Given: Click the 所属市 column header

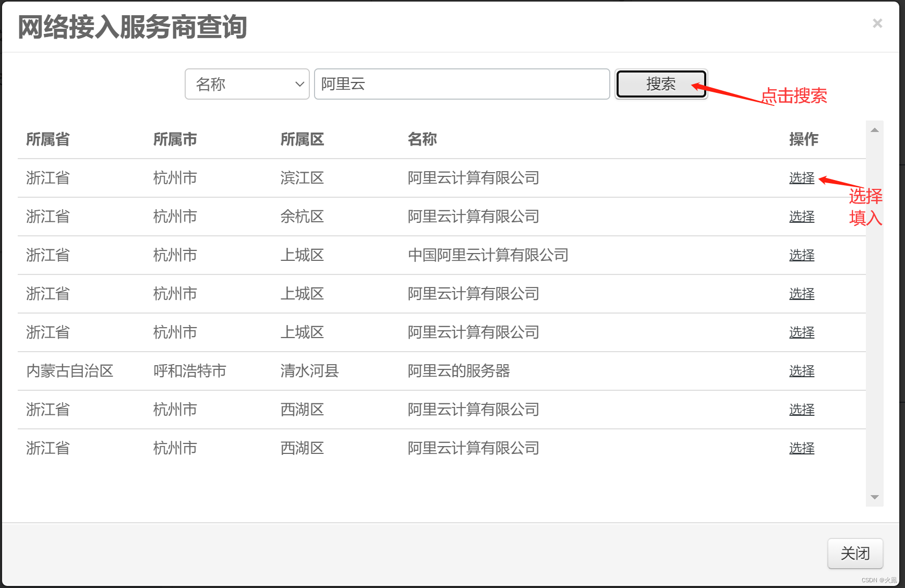Looking at the screenshot, I should 175,139.
